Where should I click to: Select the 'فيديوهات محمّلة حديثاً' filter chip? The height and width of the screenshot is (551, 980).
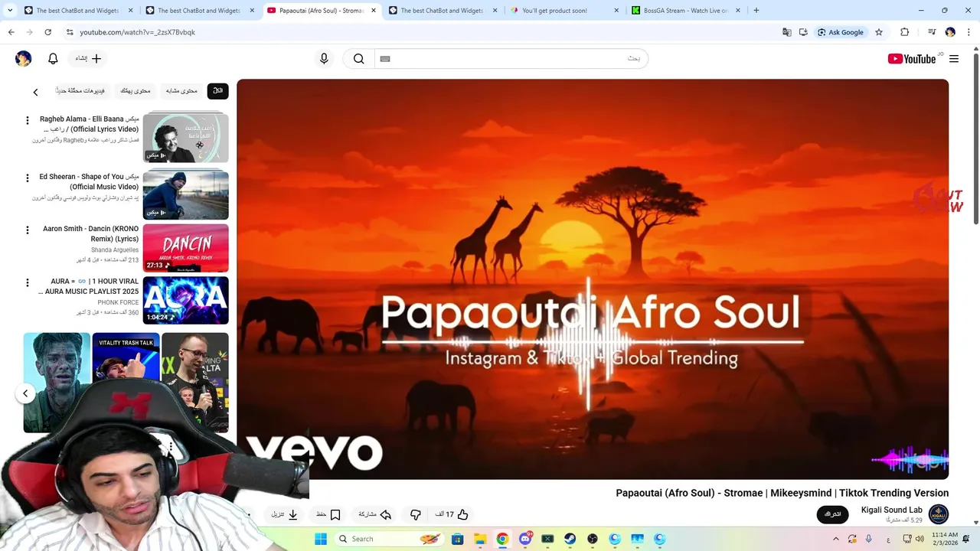[81, 90]
